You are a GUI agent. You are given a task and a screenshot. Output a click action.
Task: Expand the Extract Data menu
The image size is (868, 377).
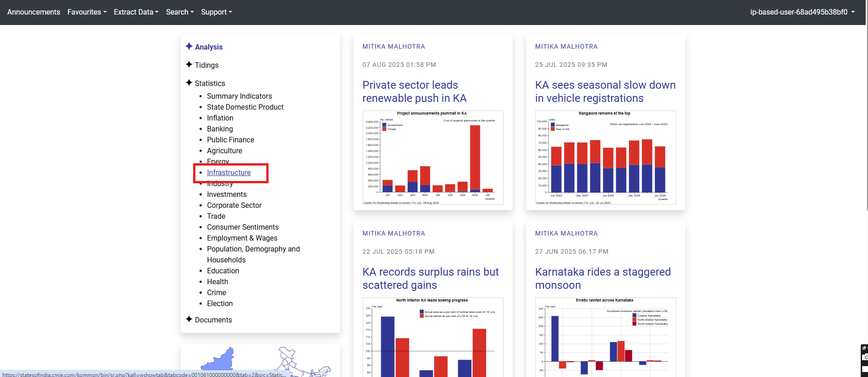point(136,12)
